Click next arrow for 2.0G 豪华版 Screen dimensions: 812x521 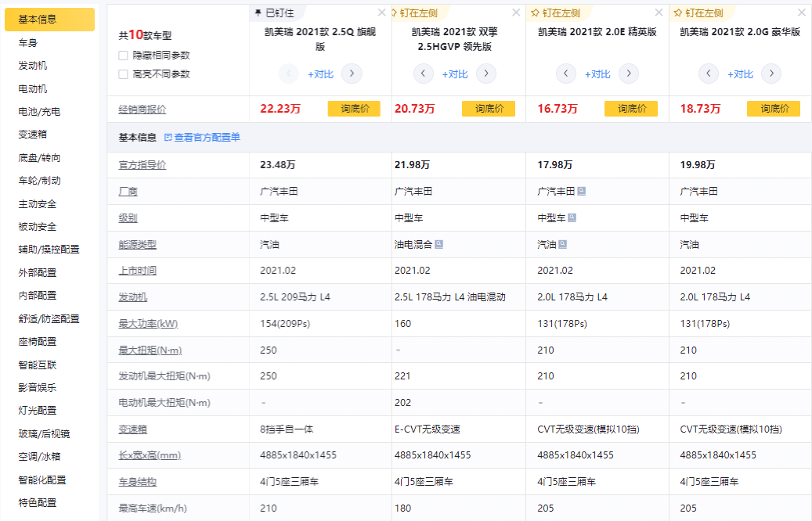coord(771,74)
